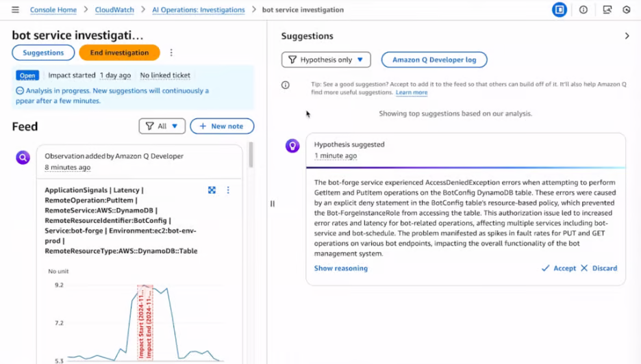Click End investigation button

tap(119, 53)
